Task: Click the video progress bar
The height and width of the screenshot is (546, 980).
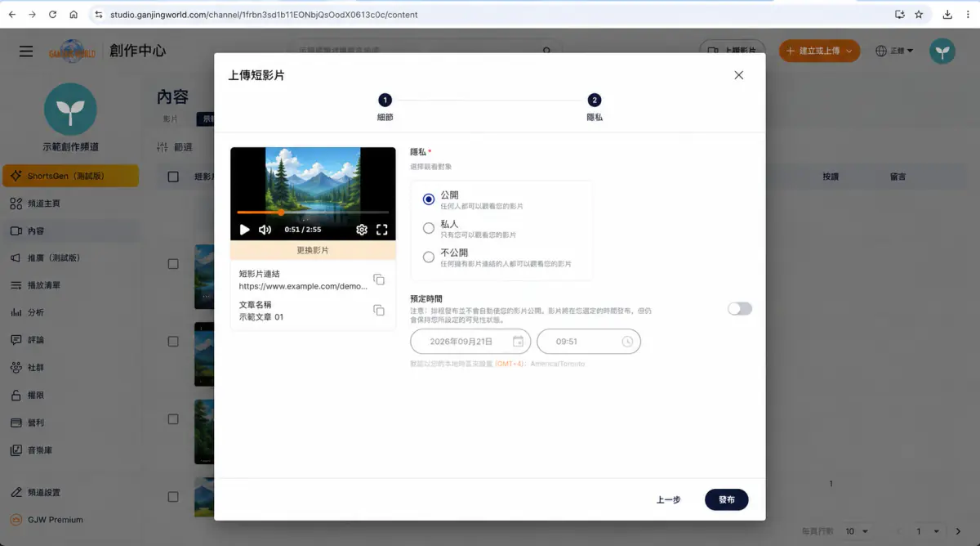Action: 313,213
